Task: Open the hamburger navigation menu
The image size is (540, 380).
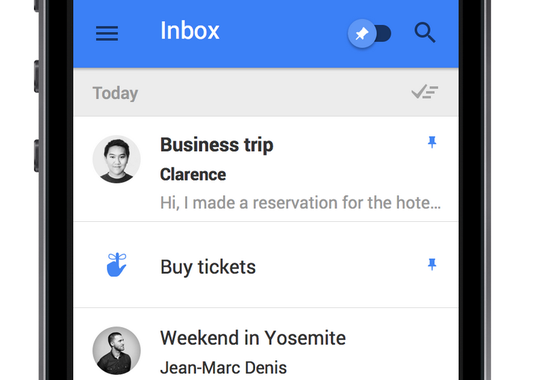Action: click(107, 33)
